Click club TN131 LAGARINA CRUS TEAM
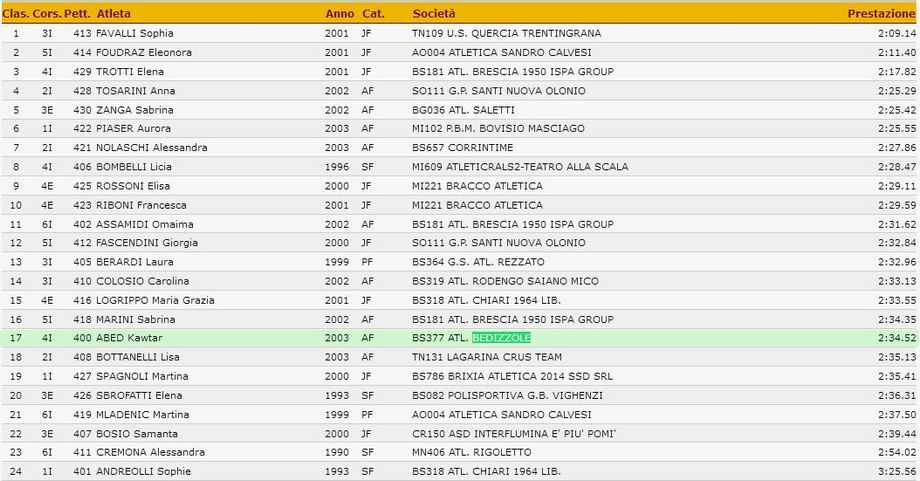The width and height of the screenshot is (920, 481). 487,357
